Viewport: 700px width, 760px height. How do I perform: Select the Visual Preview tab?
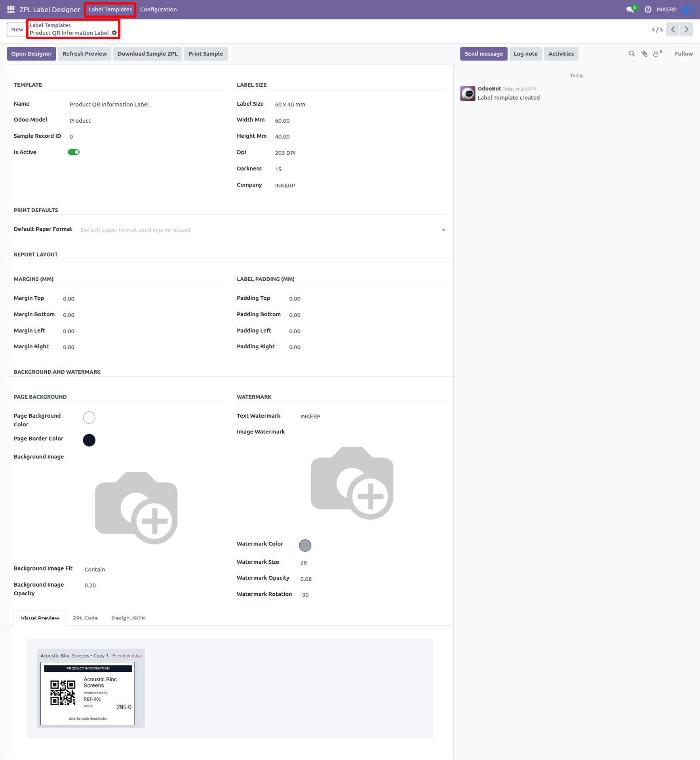(40, 618)
